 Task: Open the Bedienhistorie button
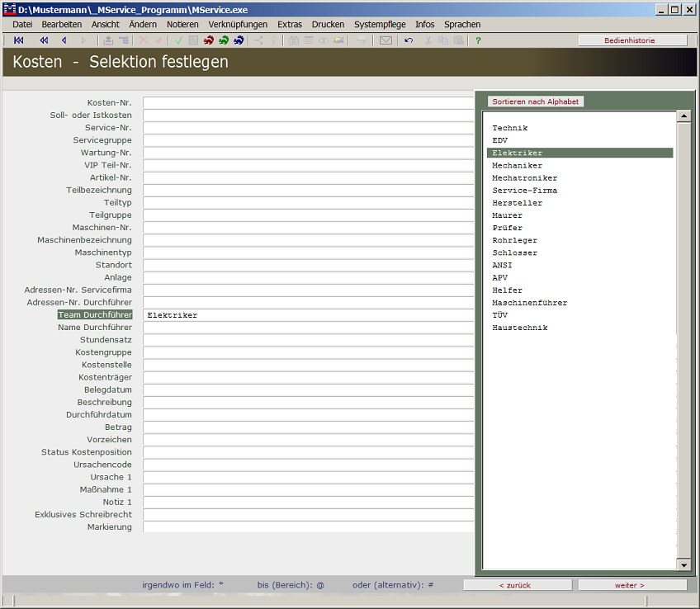pos(632,40)
